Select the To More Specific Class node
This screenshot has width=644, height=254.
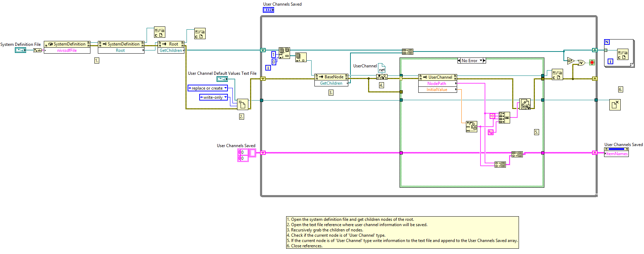[x=382, y=77]
